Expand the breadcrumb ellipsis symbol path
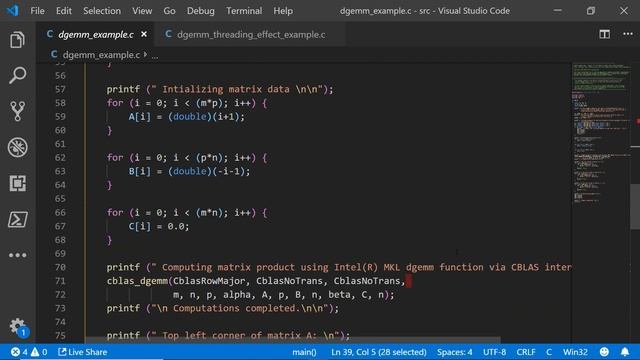Screen dimensions: 640x360 tap(155, 56)
